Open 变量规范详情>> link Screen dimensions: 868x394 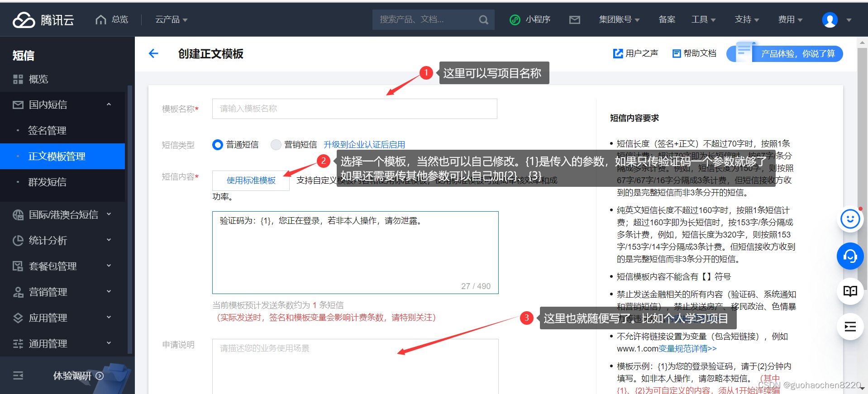pyautogui.click(x=687, y=348)
